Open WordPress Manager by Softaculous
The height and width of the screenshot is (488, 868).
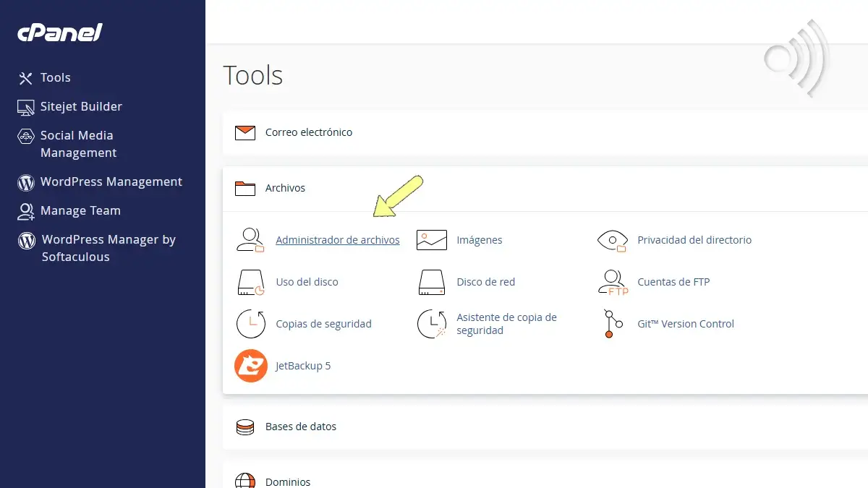coord(109,247)
